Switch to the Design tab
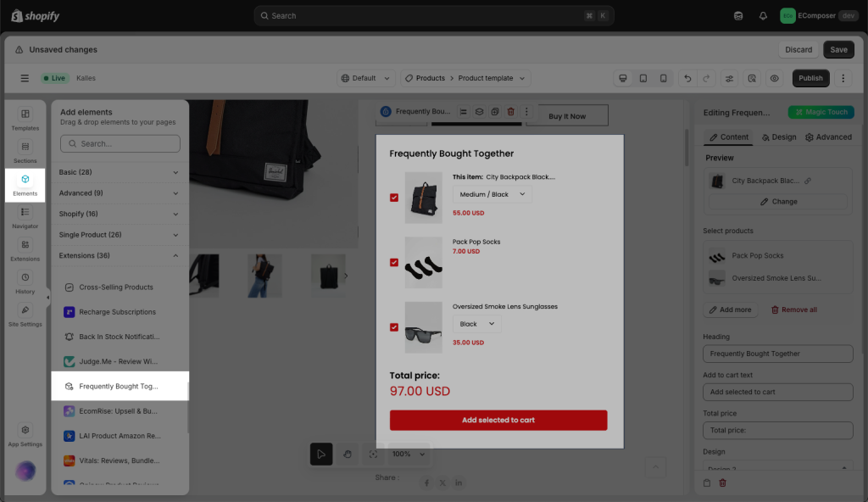Viewport: 868px width, 502px height. (x=779, y=137)
